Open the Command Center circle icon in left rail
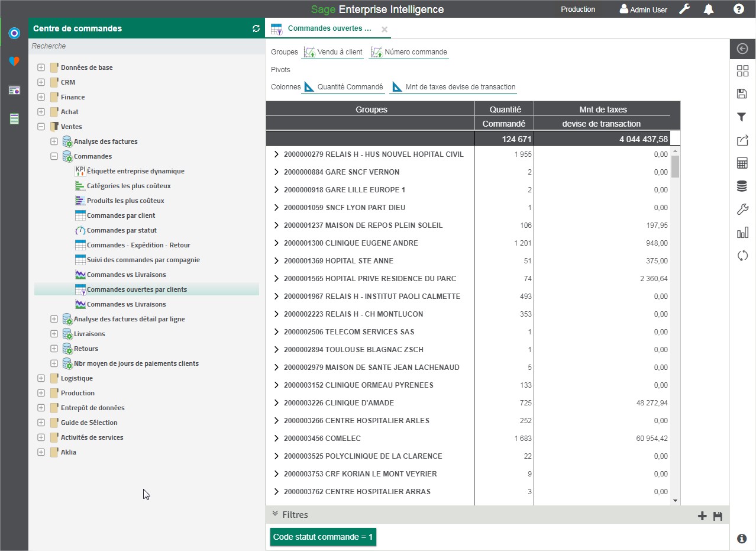 click(14, 33)
